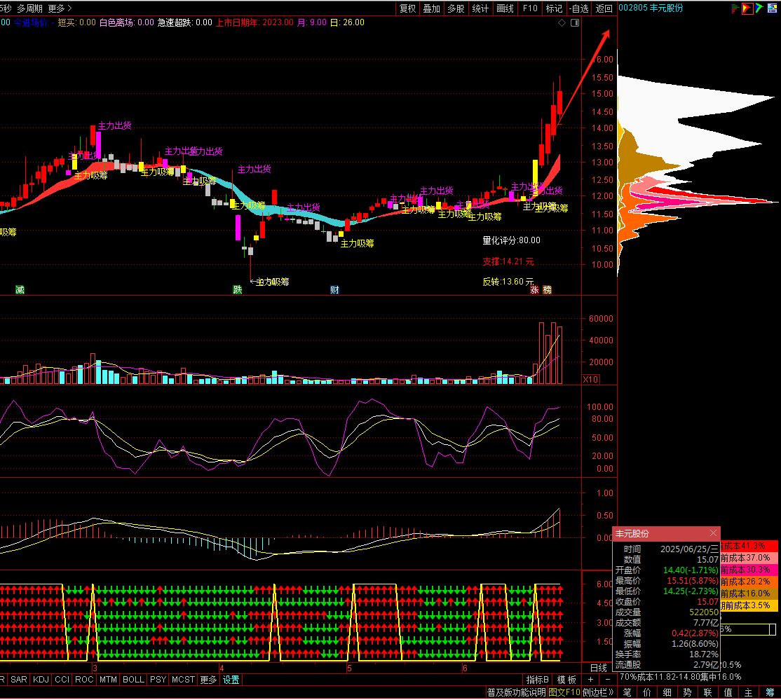Image resolution: width=781 pixels, height=700 pixels.
Task: Click the 标记 mark button
Action: coord(554,8)
